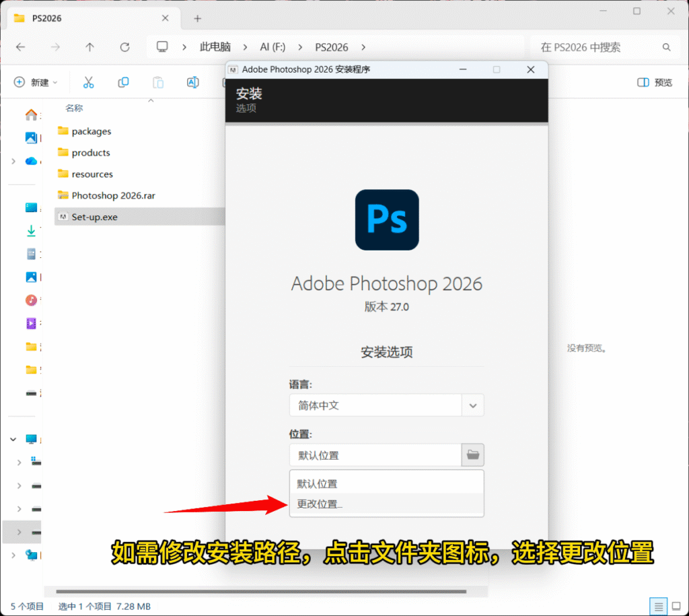Open a new tab with the plus button
Screen dimensions: 689x616
[197, 18]
